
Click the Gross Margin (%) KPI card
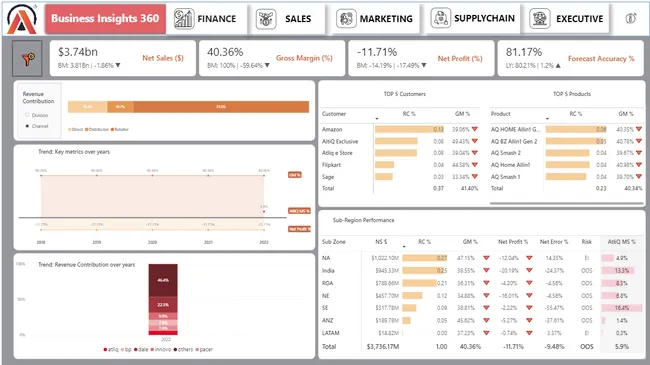coord(272,58)
